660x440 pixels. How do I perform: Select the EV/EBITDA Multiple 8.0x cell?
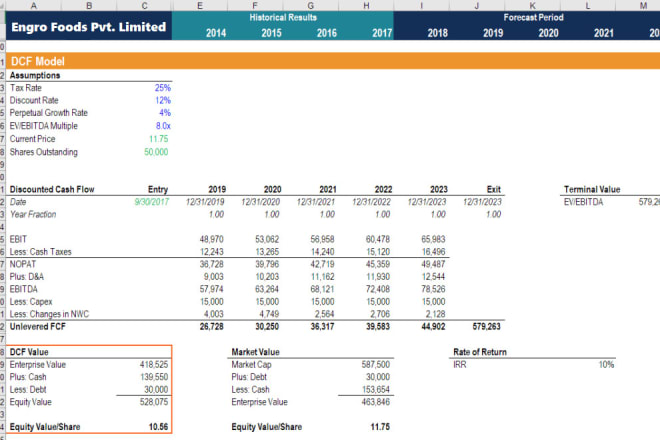[x=163, y=126]
